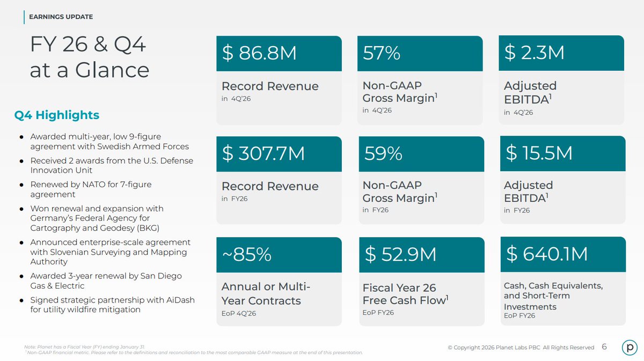Select the '~85%' contracts figure
The width and height of the screenshot is (644, 361).
247,255
